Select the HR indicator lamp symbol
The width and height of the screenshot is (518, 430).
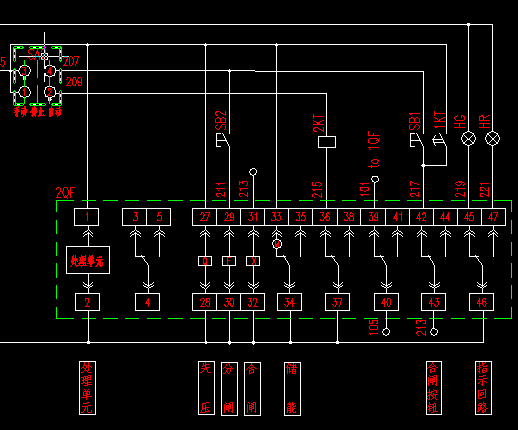pyautogui.click(x=492, y=139)
